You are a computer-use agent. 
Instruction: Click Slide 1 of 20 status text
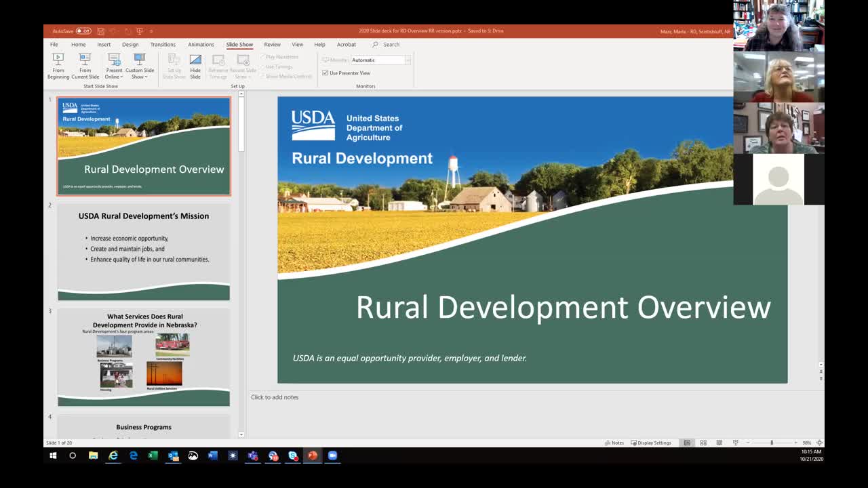coord(59,443)
